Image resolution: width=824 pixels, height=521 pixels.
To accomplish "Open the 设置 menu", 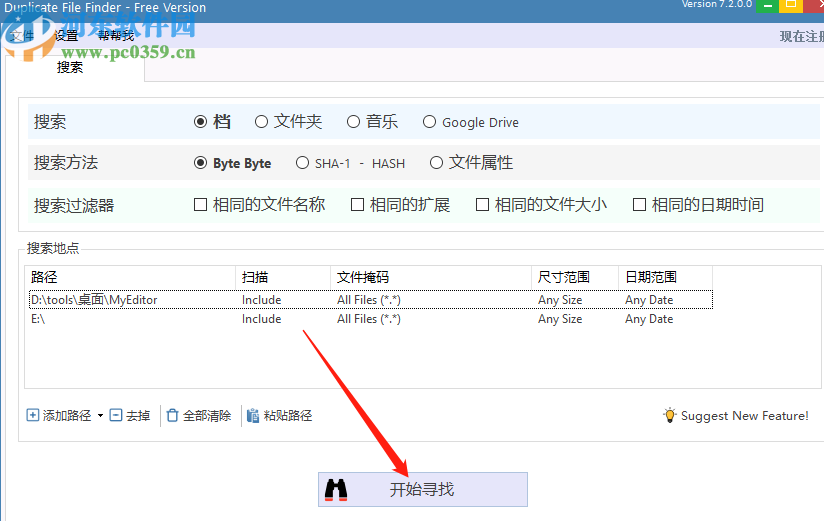I will (66, 36).
